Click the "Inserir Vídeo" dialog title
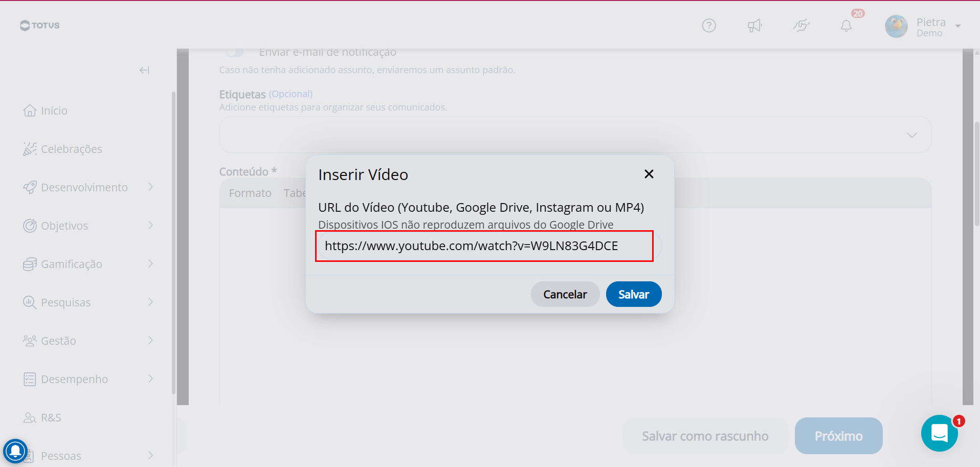Image resolution: width=980 pixels, height=467 pixels. pos(363,175)
